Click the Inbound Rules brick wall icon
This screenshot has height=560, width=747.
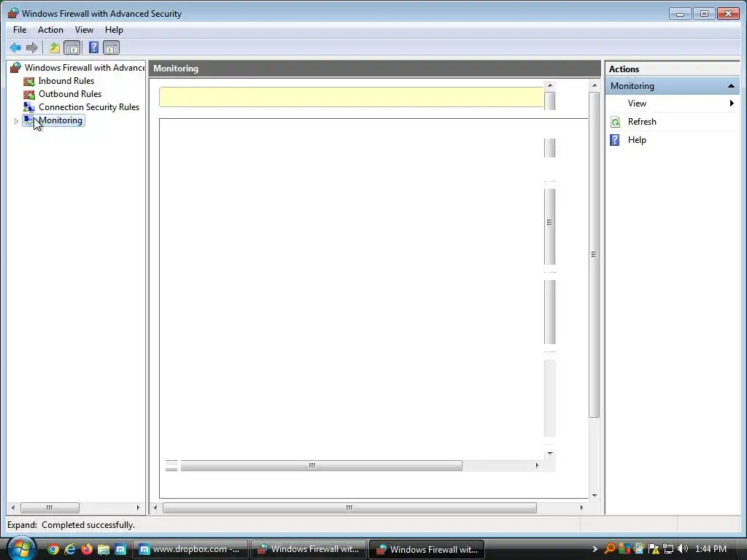29,82
